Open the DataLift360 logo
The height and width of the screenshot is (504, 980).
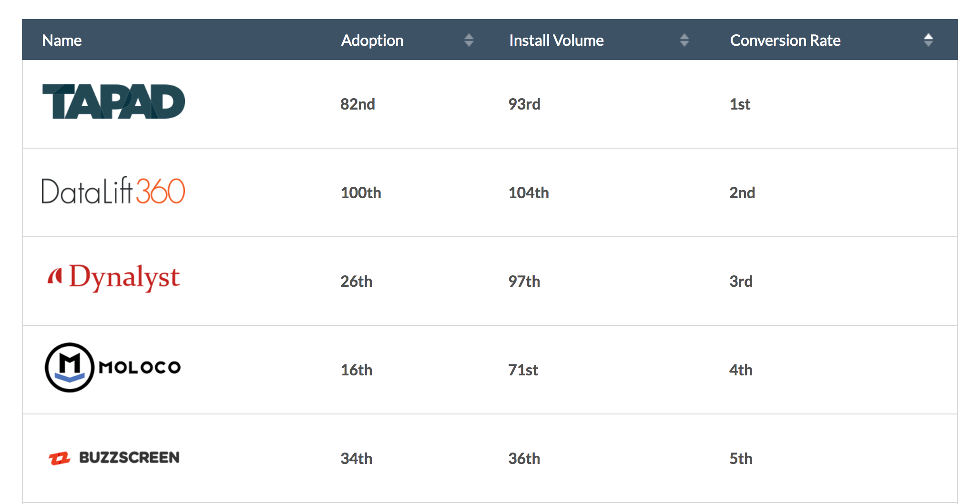coord(113,191)
